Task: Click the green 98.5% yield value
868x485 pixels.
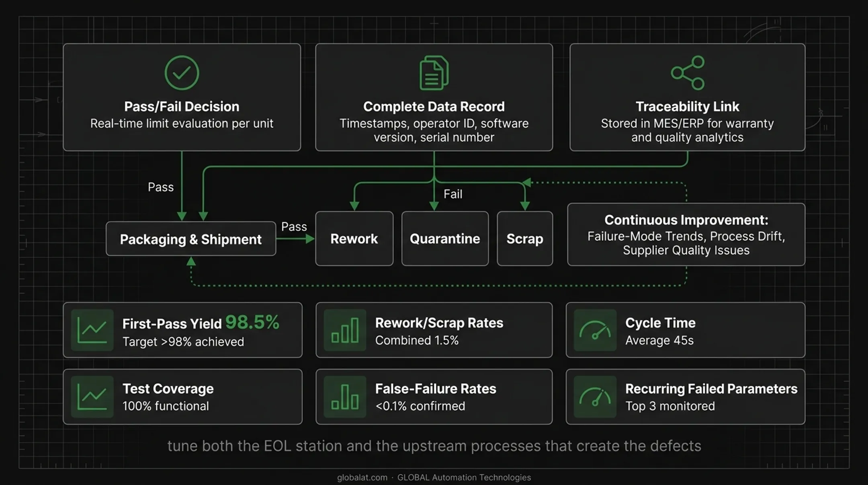Action: (252, 322)
